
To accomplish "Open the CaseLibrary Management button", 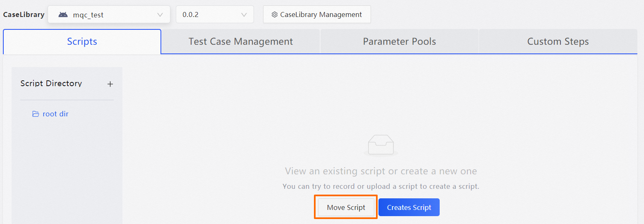I will [x=317, y=14].
